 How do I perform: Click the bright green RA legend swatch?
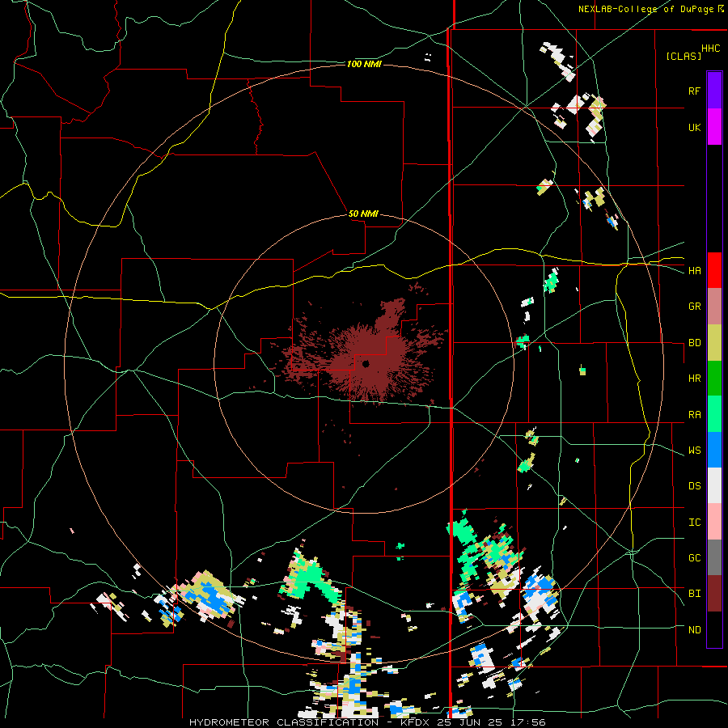(714, 414)
